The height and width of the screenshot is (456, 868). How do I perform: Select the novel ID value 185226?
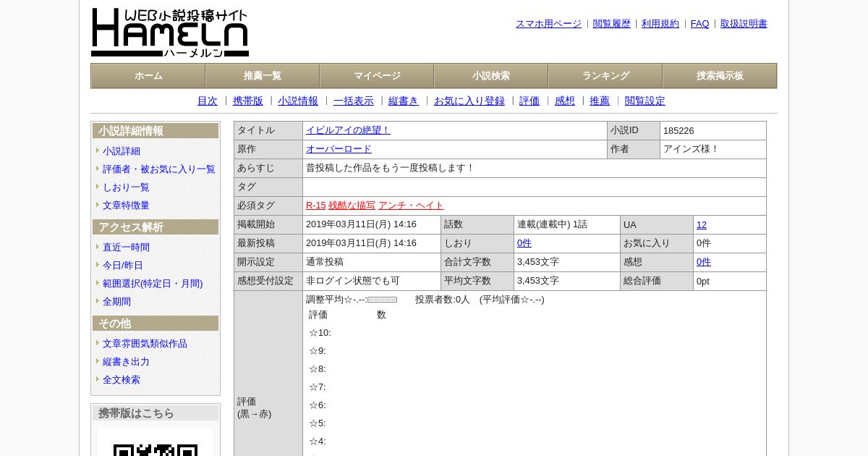click(x=678, y=131)
